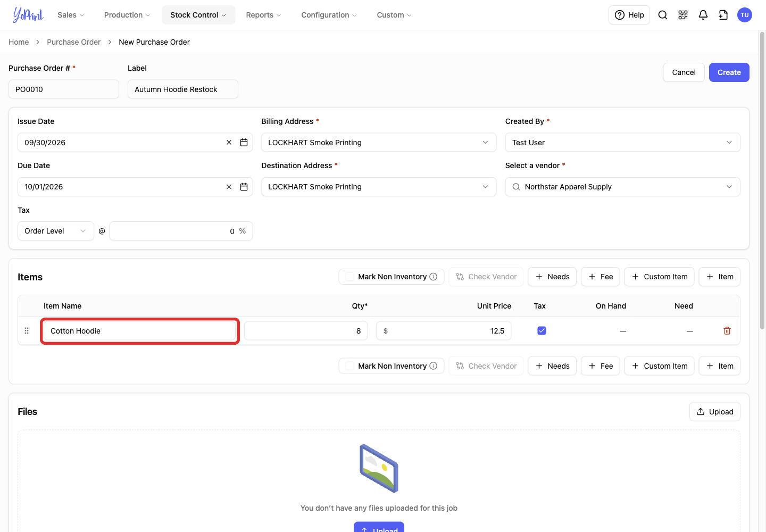Click the Qty field for Cotton Hoodie

(306, 331)
